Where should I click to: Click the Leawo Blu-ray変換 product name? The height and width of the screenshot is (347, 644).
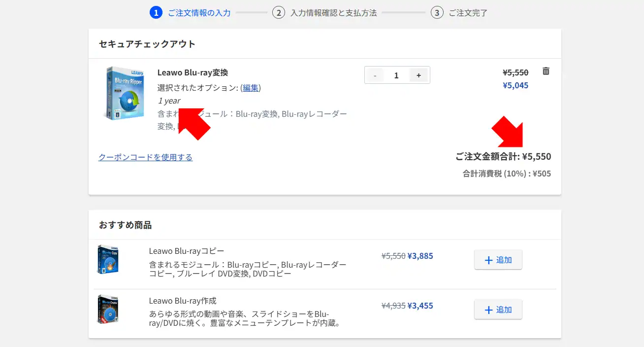193,72
